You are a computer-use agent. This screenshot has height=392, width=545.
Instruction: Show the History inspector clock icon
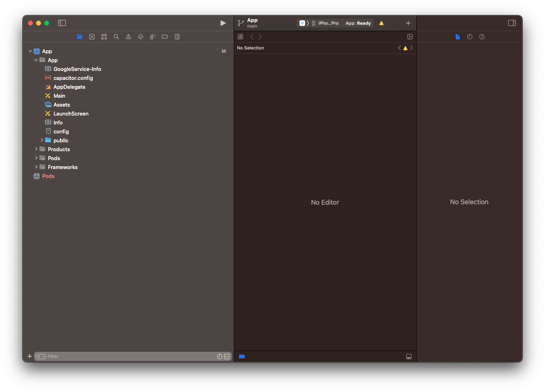pos(470,36)
